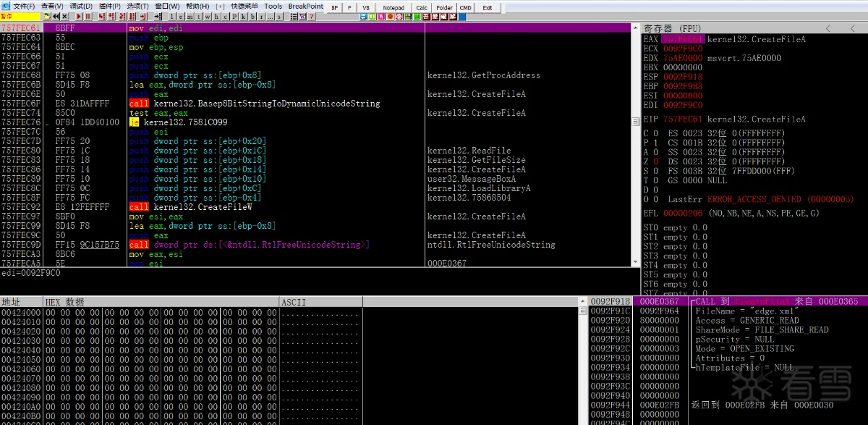Open the 窗口(W) menu

(167, 6)
